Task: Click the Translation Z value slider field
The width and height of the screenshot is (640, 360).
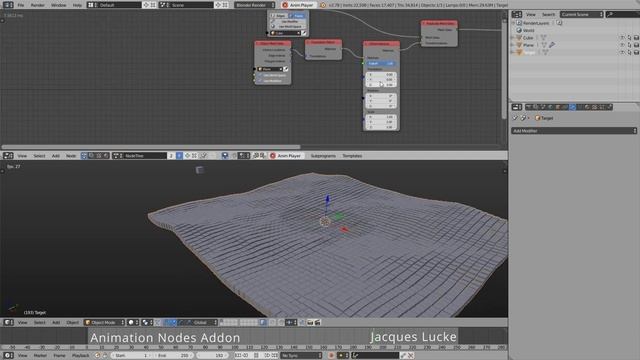Action: click(x=380, y=84)
